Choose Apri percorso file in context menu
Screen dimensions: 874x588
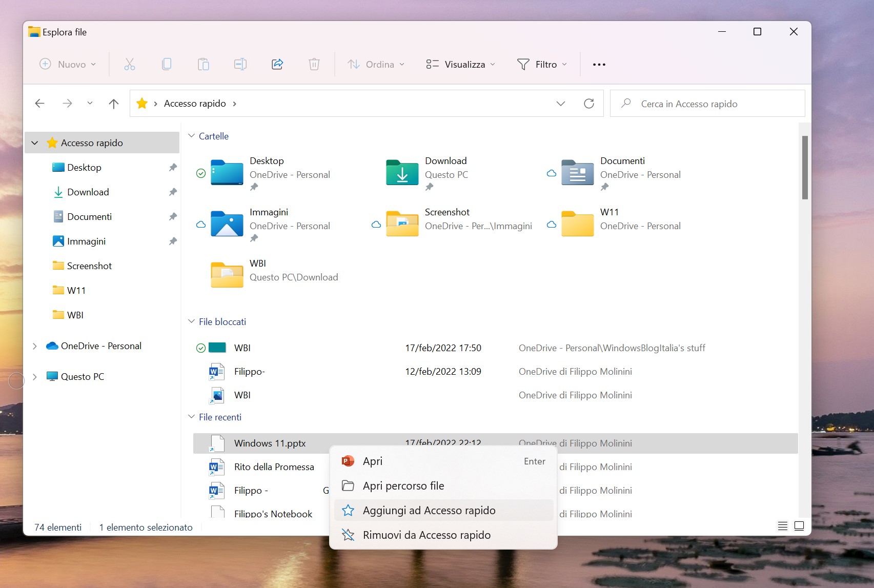click(x=443, y=485)
